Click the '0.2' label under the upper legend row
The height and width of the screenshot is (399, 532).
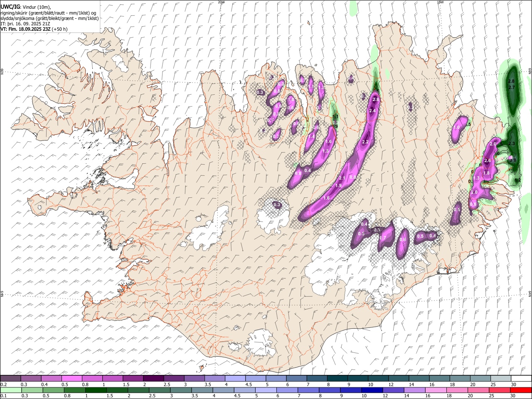click(3, 384)
